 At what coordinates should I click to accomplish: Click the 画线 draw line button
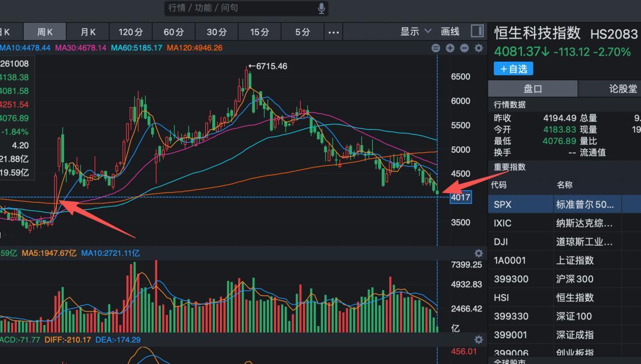point(450,31)
